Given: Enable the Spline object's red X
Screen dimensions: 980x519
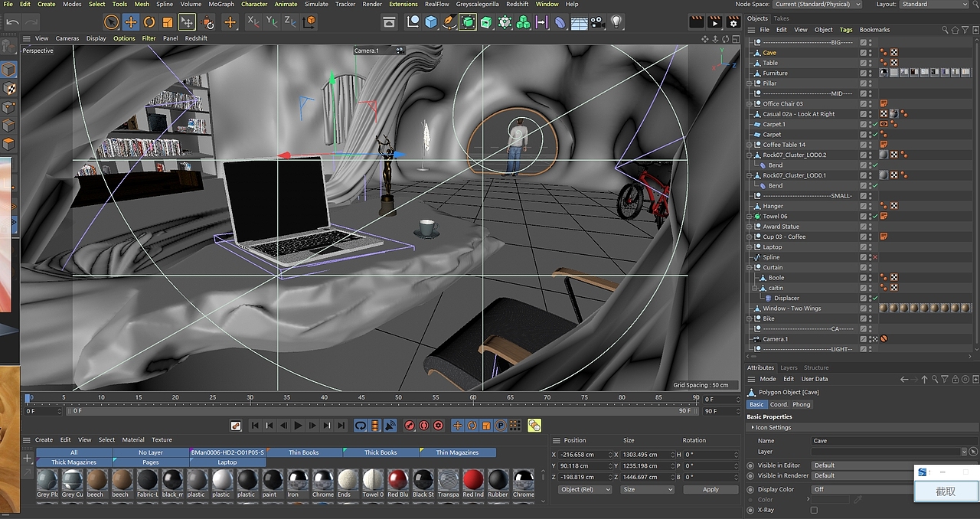Looking at the screenshot, I should click(x=875, y=257).
